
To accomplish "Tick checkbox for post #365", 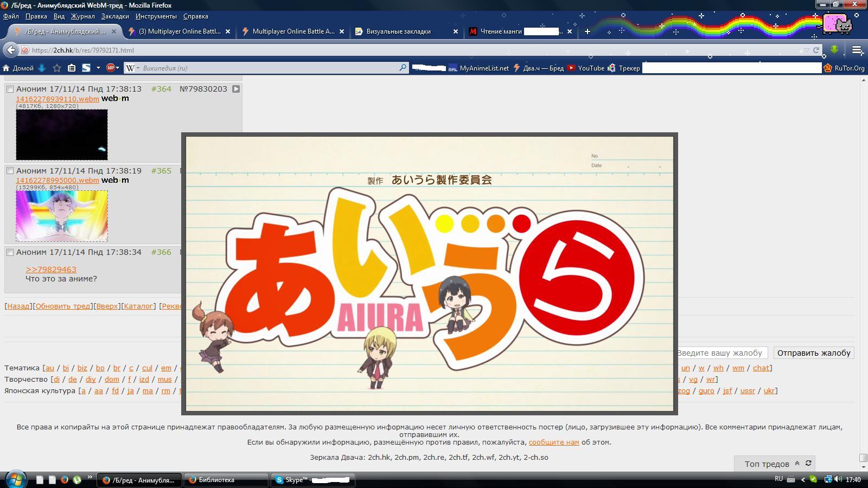I will (10, 171).
